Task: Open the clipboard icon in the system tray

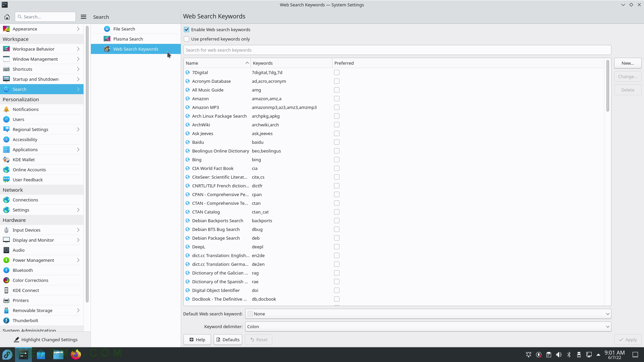Action: (x=549, y=355)
